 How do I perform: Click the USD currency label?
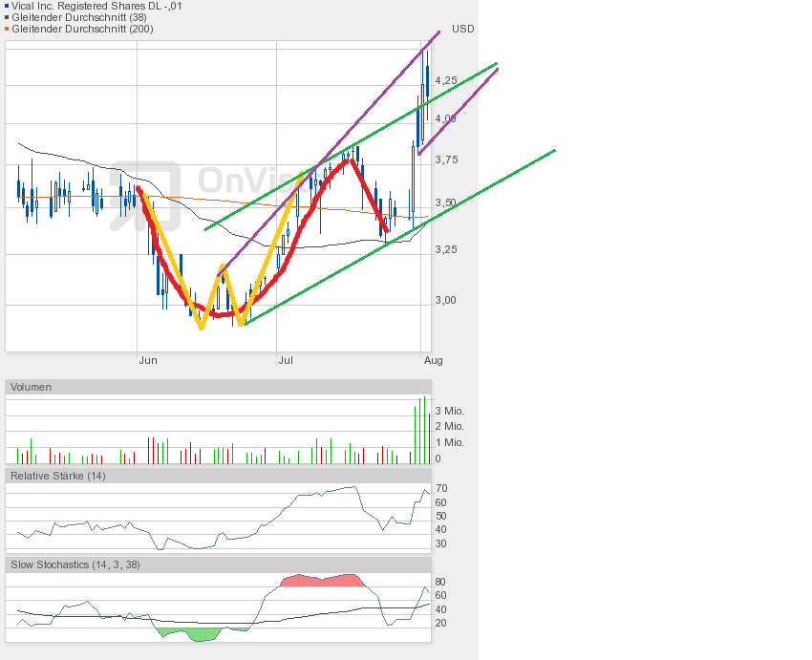(x=463, y=29)
